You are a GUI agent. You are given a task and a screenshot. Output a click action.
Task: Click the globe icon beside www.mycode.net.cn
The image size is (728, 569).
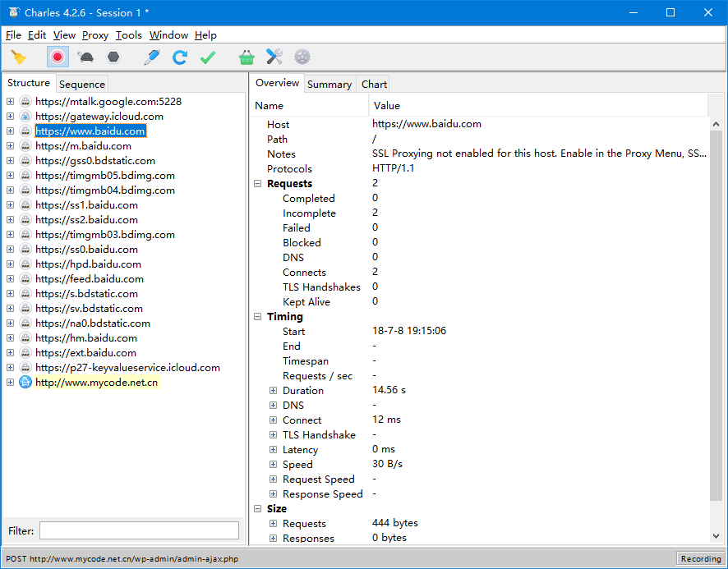[25, 382]
